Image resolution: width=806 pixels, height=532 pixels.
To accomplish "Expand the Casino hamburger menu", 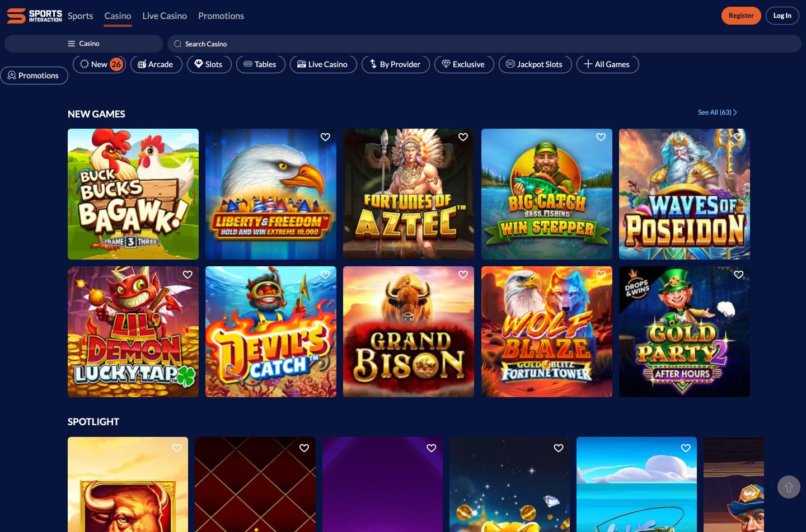I will (83, 44).
